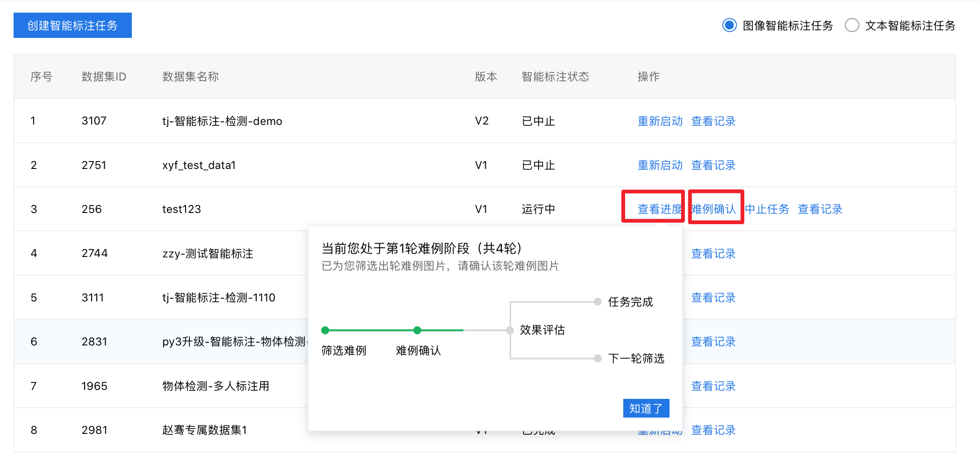Select the 文本智能标注任务 radio button
The width and height of the screenshot is (980, 454).
(x=852, y=25)
